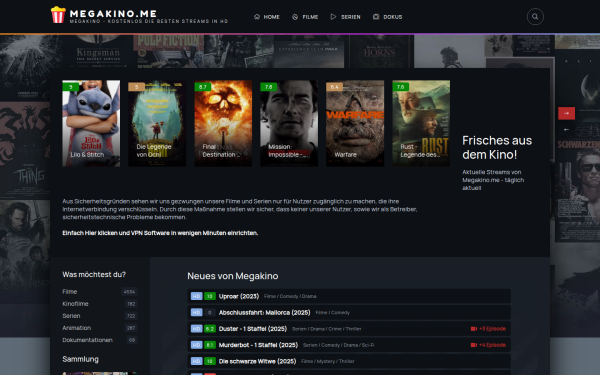Click the 8.2 rating badge on Duster
Screen dimensions: 600x375
point(210,329)
